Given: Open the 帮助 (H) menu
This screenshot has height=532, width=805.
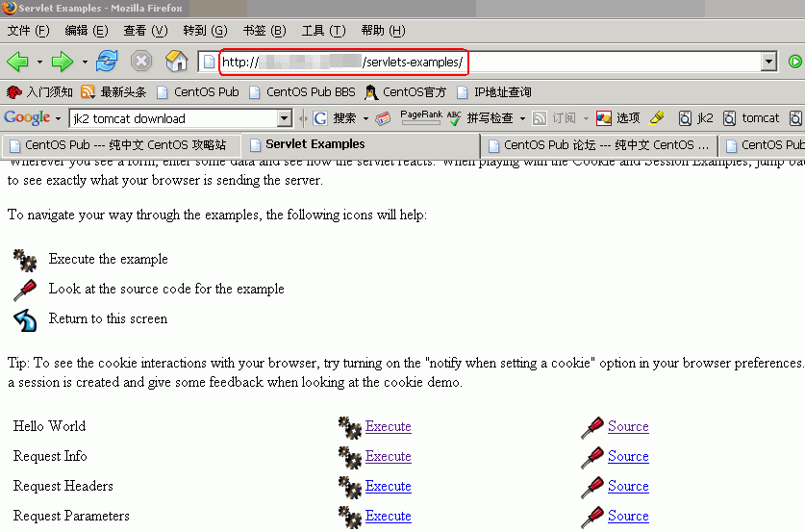Looking at the screenshot, I should pyautogui.click(x=383, y=31).
